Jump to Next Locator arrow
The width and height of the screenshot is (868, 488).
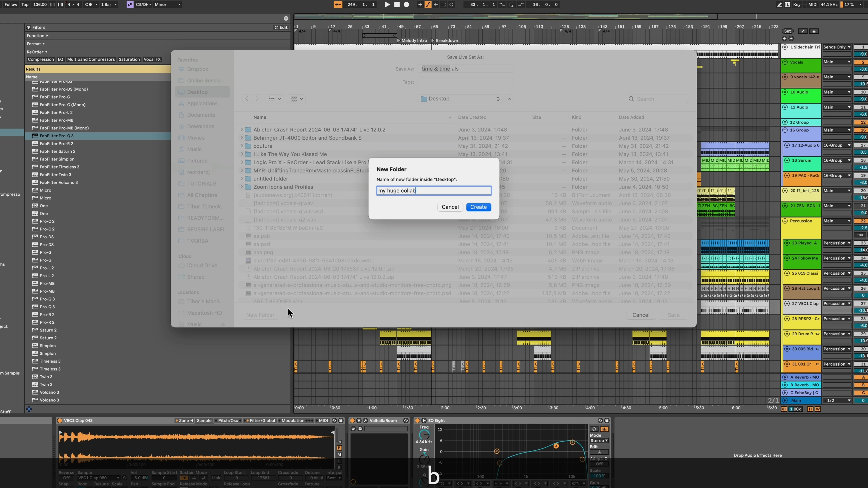coord(791,38)
